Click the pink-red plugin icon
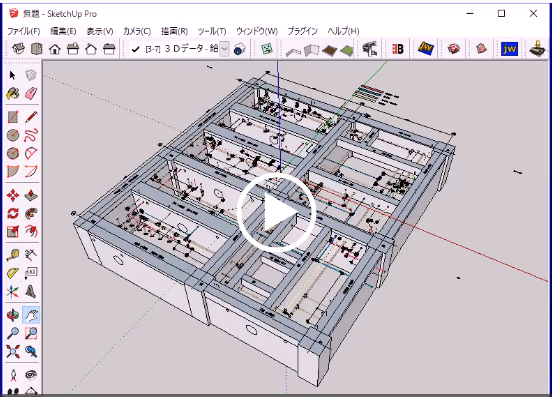Image resolution: width=552 pixels, height=397 pixels. pyautogui.click(x=481, y=48)
